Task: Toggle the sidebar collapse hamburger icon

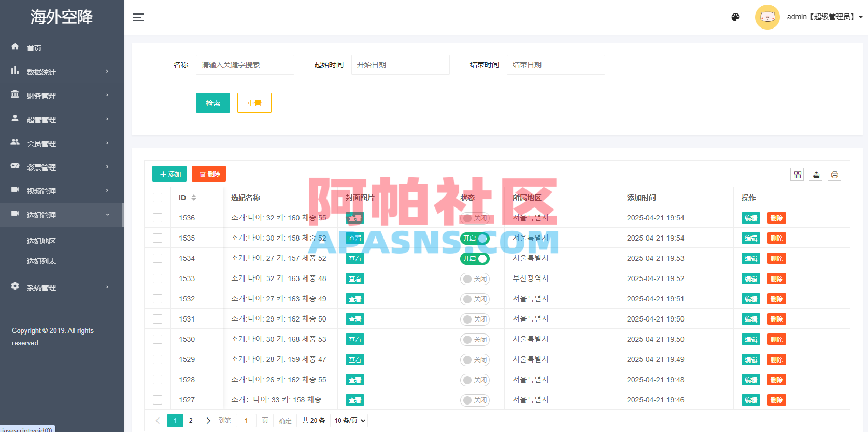Action: pos(138,17)
